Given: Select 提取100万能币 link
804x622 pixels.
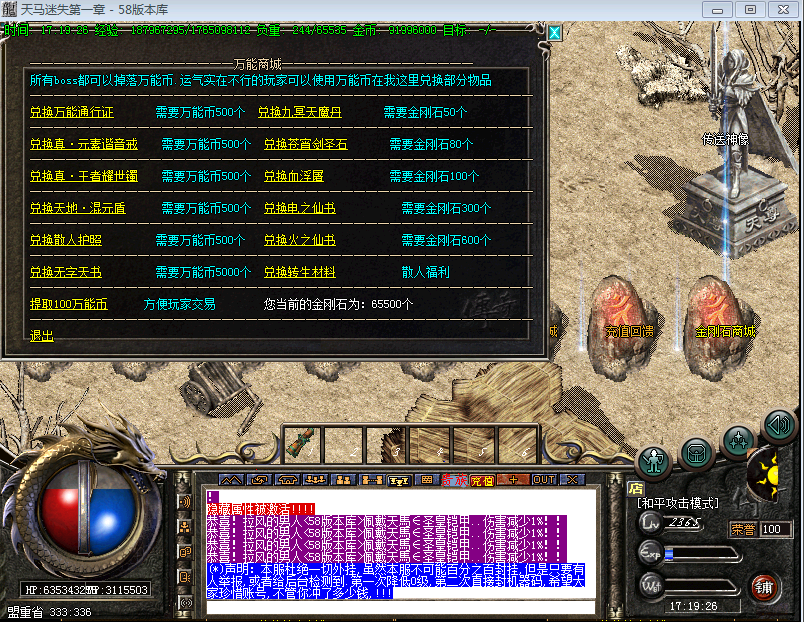Looking at the screenshot, I should [69, 304].
